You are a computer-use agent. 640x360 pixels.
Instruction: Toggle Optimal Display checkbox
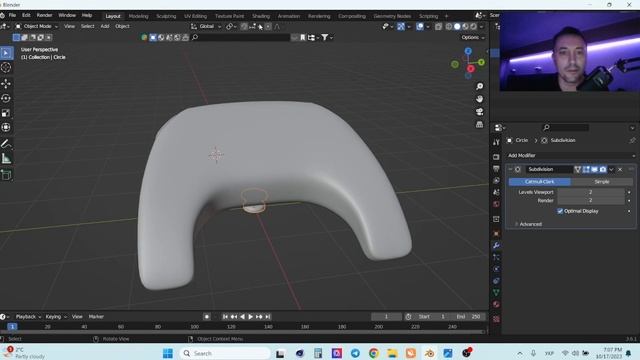pos(560,211)
